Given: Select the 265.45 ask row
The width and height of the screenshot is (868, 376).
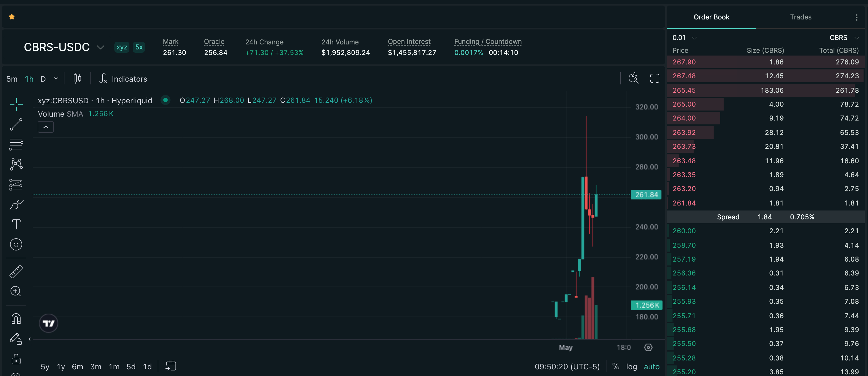Looking at the screenshot, I should 766,90.
